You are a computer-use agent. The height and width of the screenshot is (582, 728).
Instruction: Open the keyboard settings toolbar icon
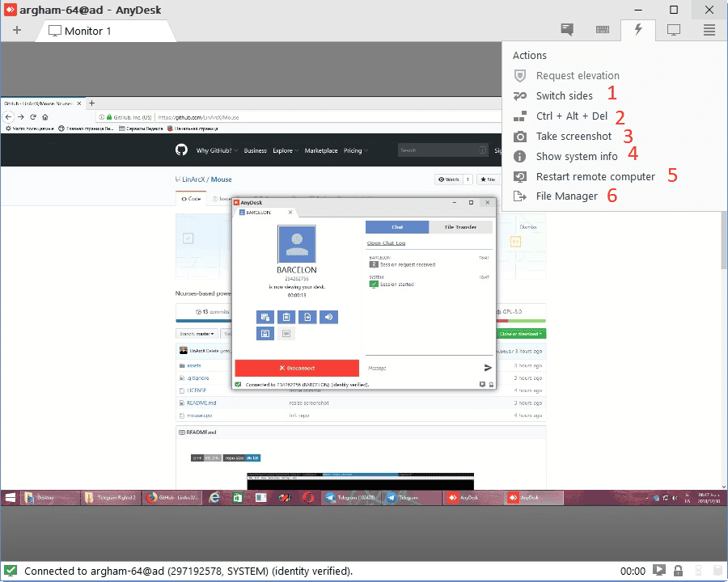click(x=602, y=30)
